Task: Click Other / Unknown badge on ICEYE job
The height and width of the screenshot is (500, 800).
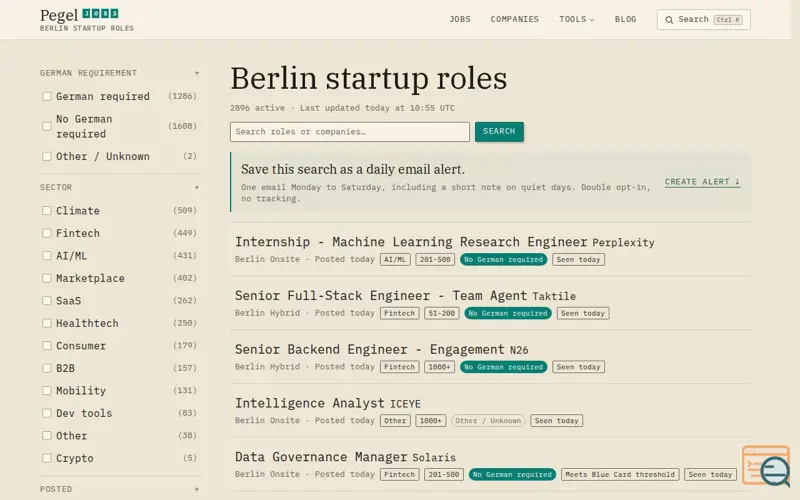Action: pos(488,420)
